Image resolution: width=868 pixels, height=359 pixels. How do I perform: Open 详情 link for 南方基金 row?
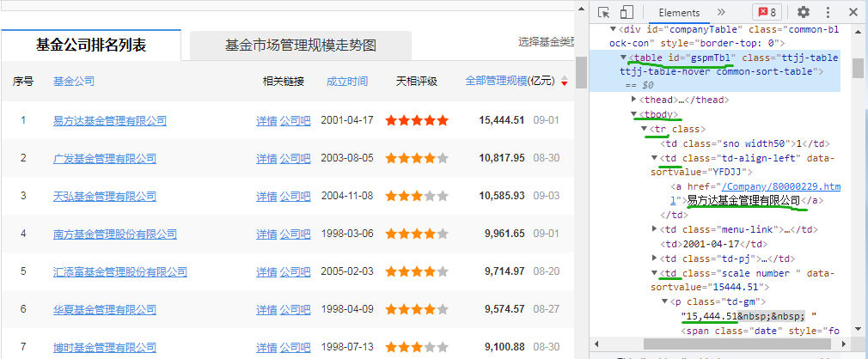(266, 234)
